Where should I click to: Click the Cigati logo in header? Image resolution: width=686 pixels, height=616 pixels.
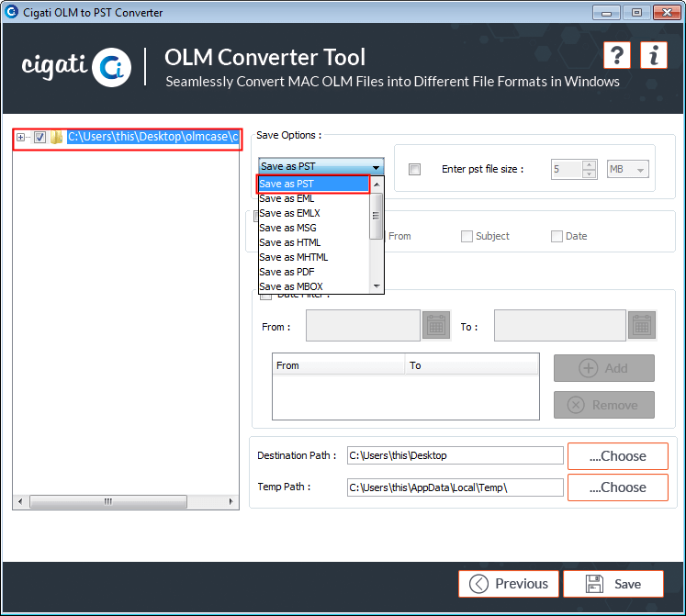(76, 67)
